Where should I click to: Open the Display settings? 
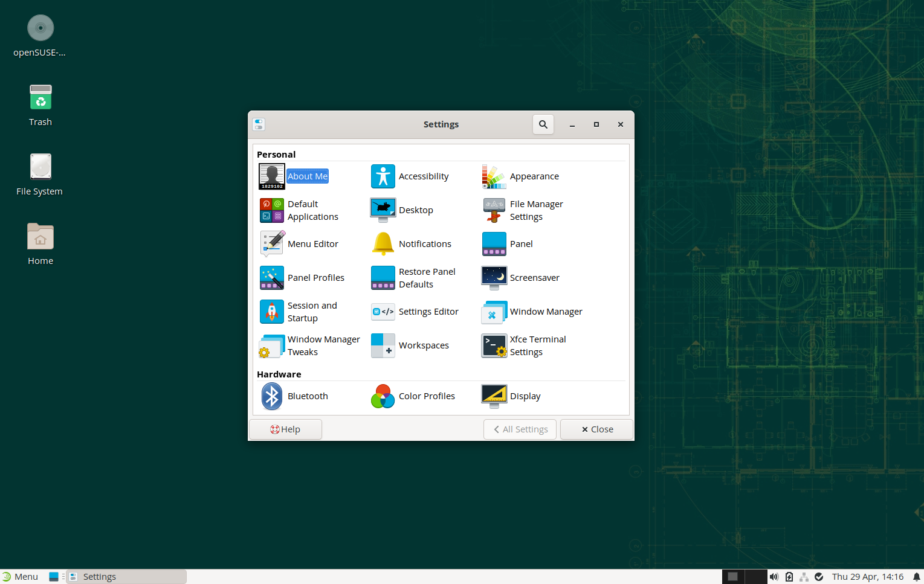tap(494, 396)
